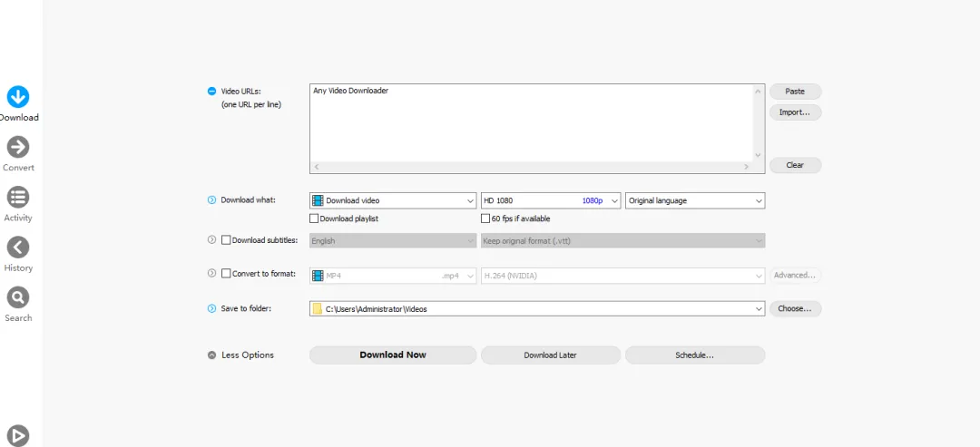
Task: Open the Download video type dropdown
Action: pyautogui.click(x=393, y=200)
